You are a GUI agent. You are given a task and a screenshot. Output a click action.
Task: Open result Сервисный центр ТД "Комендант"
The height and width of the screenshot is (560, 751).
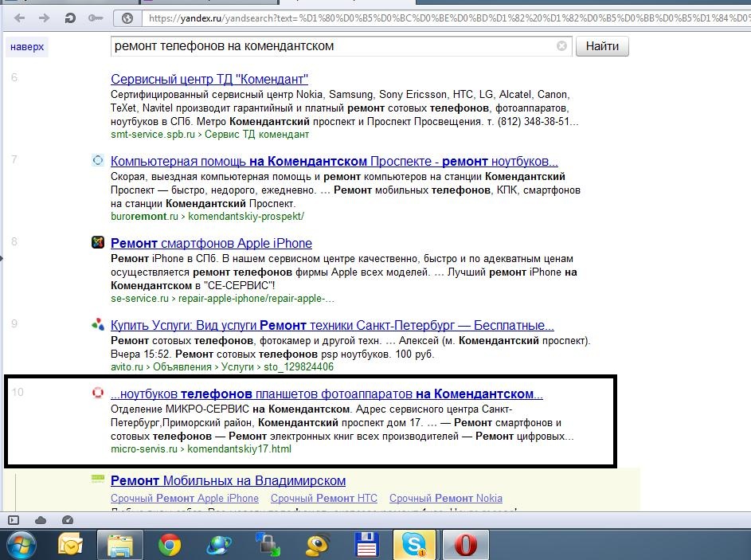pyautogui.click(x=209, y=79)
